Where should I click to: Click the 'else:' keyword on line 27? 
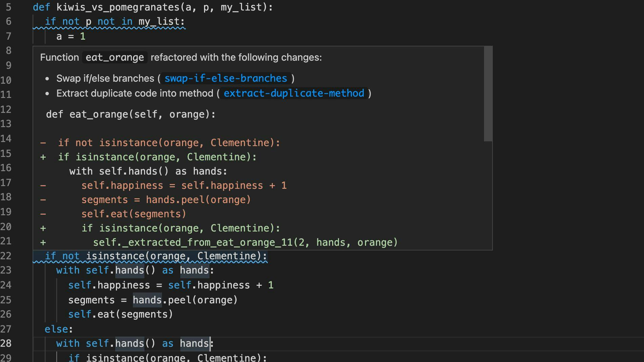[57, 328]
